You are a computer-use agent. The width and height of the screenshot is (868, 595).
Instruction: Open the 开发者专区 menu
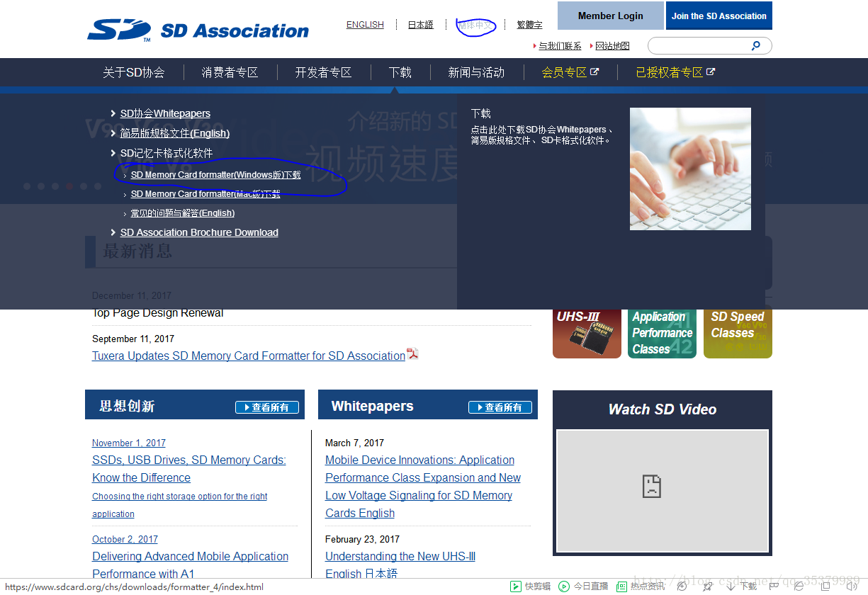[323, 72]
